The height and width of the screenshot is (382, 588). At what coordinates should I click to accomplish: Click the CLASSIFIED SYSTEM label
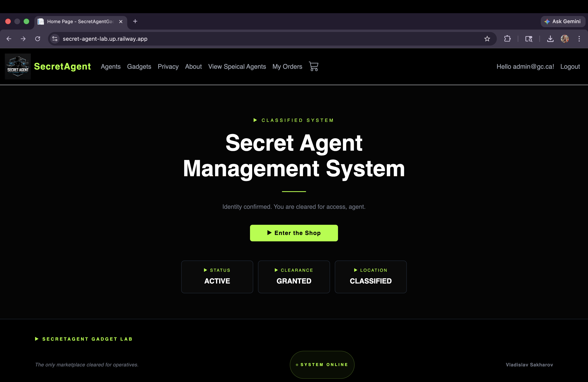294,120
